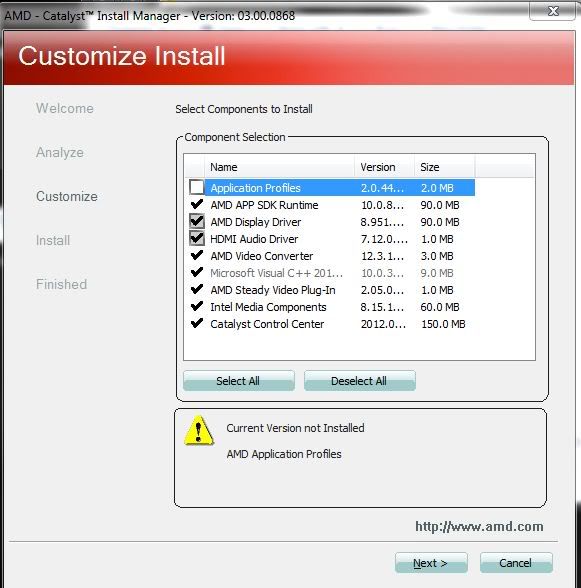This screenshot has width=581, height=588.
Task: Toggle the HDMI Audio Driver checkbox
Action: 197,238
